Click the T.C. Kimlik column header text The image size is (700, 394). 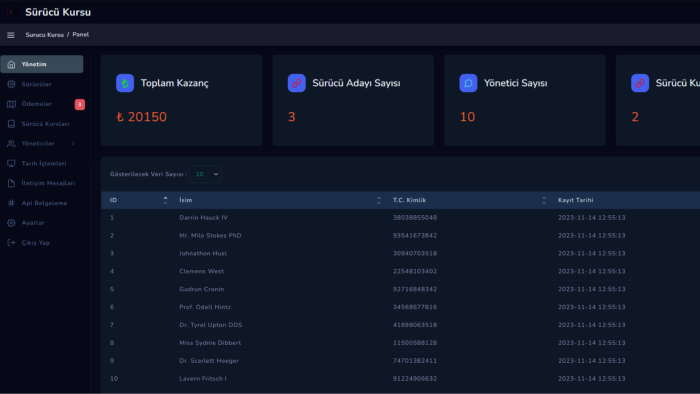point(409,200)
